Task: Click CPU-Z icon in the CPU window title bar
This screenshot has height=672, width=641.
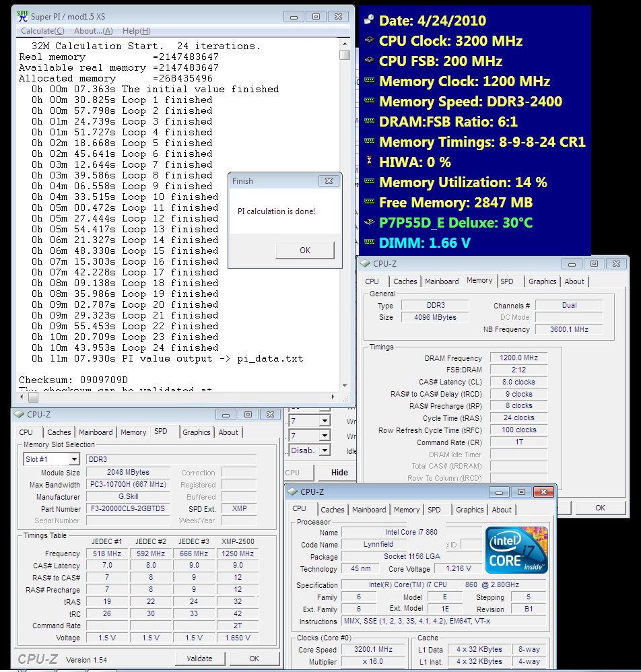Action: coord(292,492)
